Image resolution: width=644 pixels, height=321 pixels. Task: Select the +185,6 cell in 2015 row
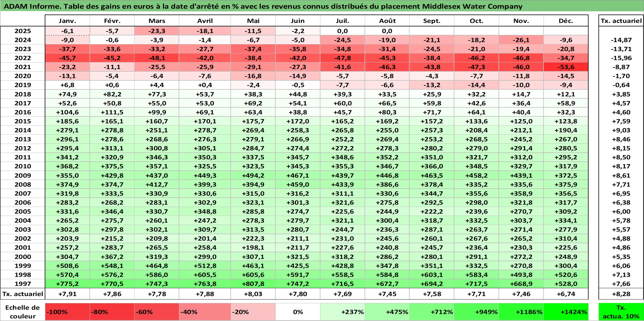[67, 121]
